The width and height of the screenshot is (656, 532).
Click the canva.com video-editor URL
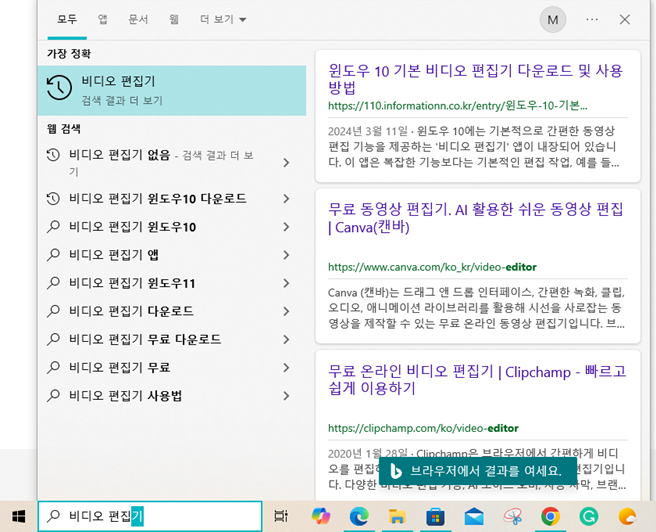click(x=432, y=267)
